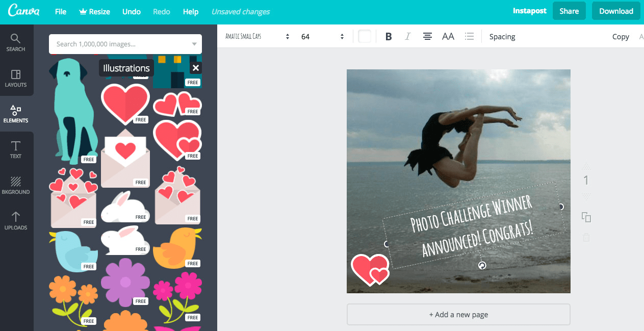Toggle italic formatting
644x331 pixels.
coord(407,36)
